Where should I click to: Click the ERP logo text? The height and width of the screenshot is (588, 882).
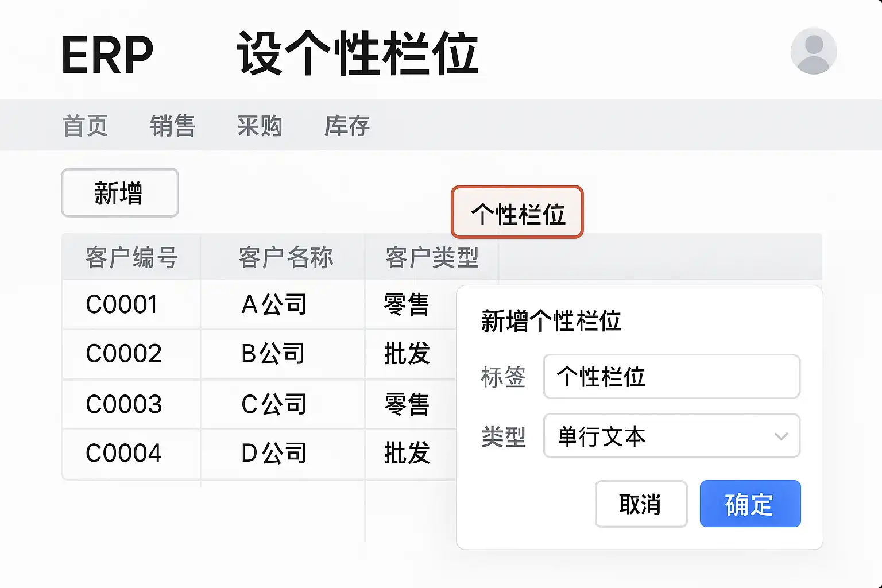107,55
